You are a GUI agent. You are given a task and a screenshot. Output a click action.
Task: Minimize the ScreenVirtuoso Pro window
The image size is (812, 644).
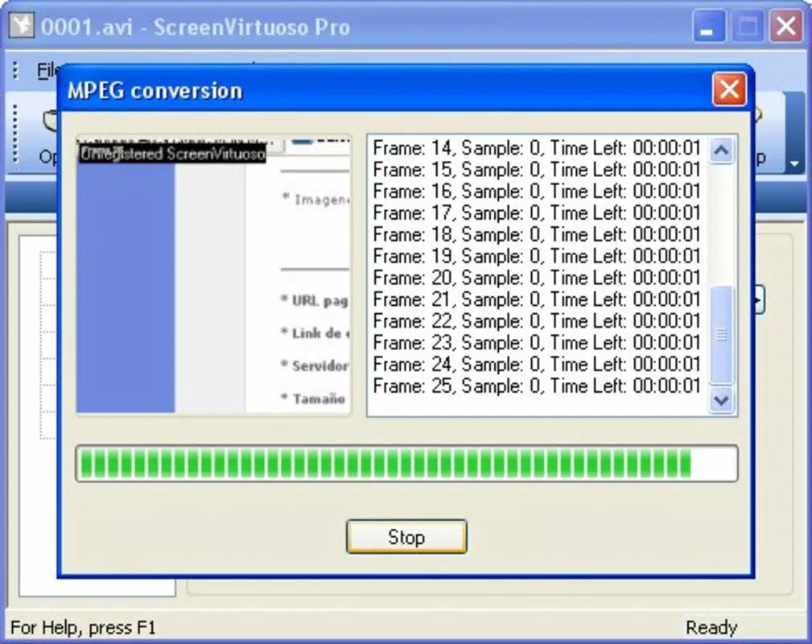709,26
